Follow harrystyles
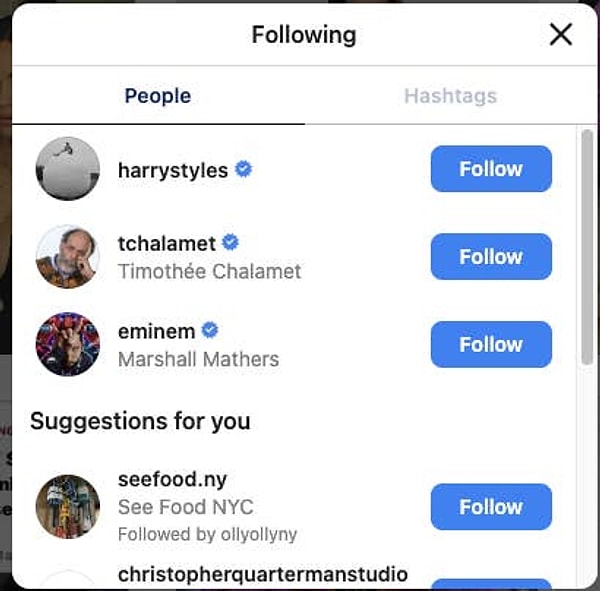This screenshot has width=600, height=591. pyautogui.click(x=490, y=169)
